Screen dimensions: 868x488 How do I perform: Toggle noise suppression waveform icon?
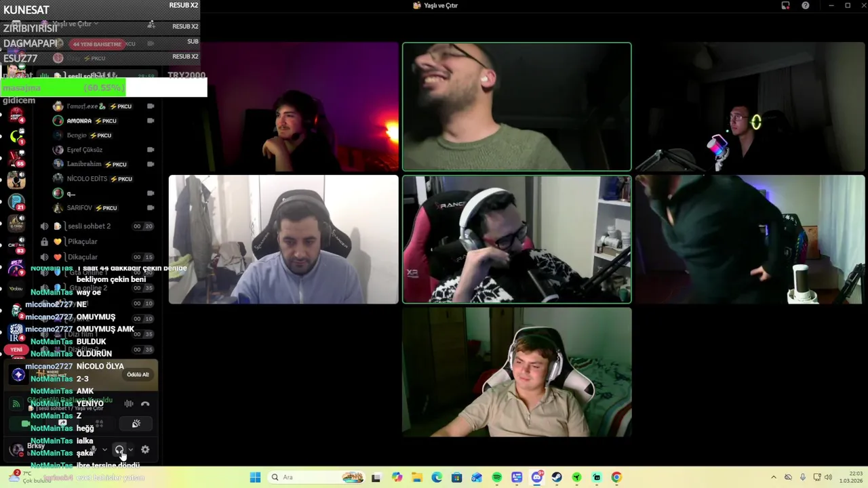click(x=128, y=404)
